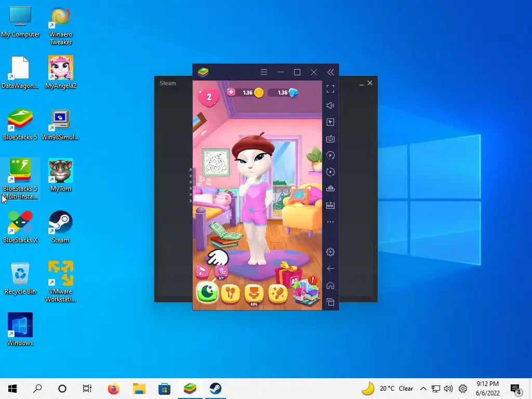Select the MyAngela2 desktop shortcut
532x399 pixels.
[60, 72]
